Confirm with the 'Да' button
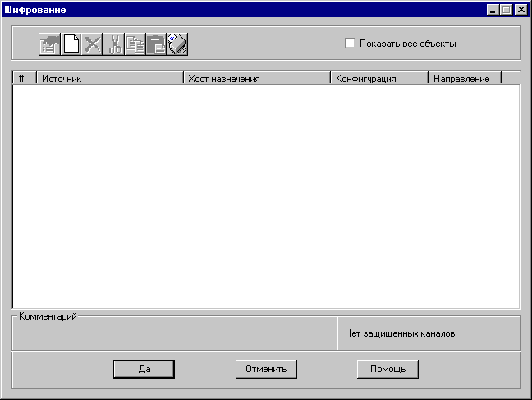The image size is (532, 400). click(144, 369)
